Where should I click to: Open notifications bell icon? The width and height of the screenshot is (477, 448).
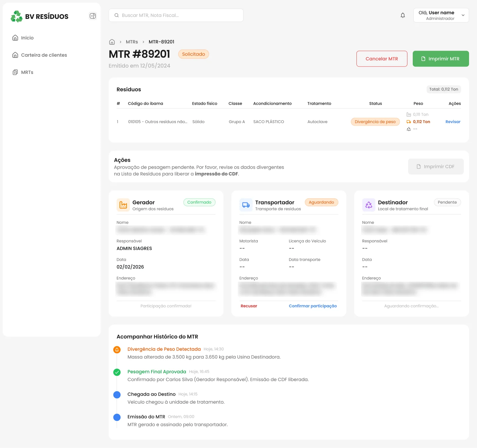point(403,15)
